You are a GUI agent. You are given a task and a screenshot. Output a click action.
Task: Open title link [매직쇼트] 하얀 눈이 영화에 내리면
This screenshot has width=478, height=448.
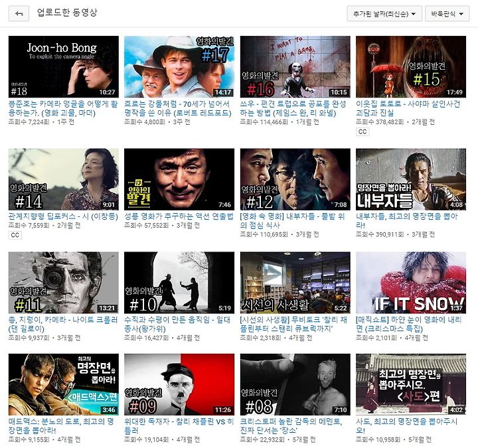point(409,325)
